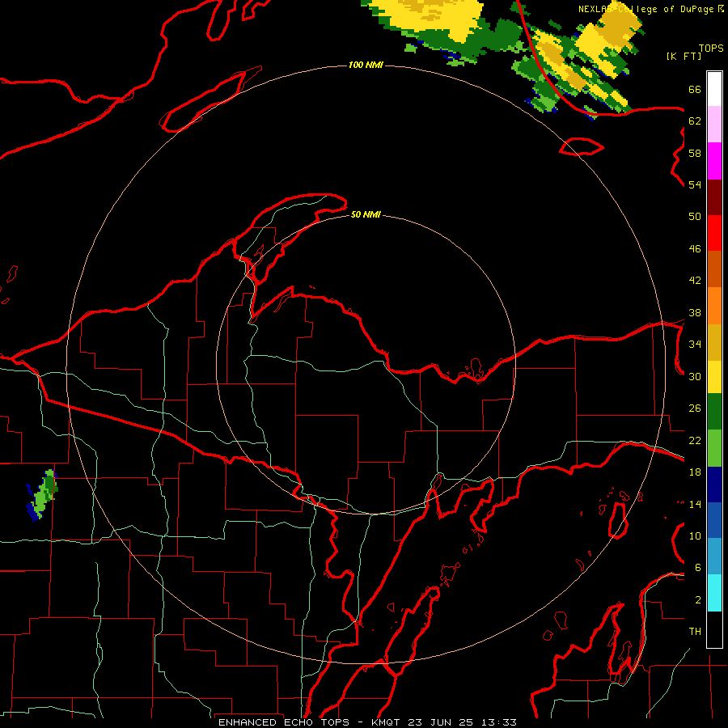The width and height of the screenshot is (728, 728).
Task: Click the black TH swatch in legend
Action: click(x=714, y=629)
